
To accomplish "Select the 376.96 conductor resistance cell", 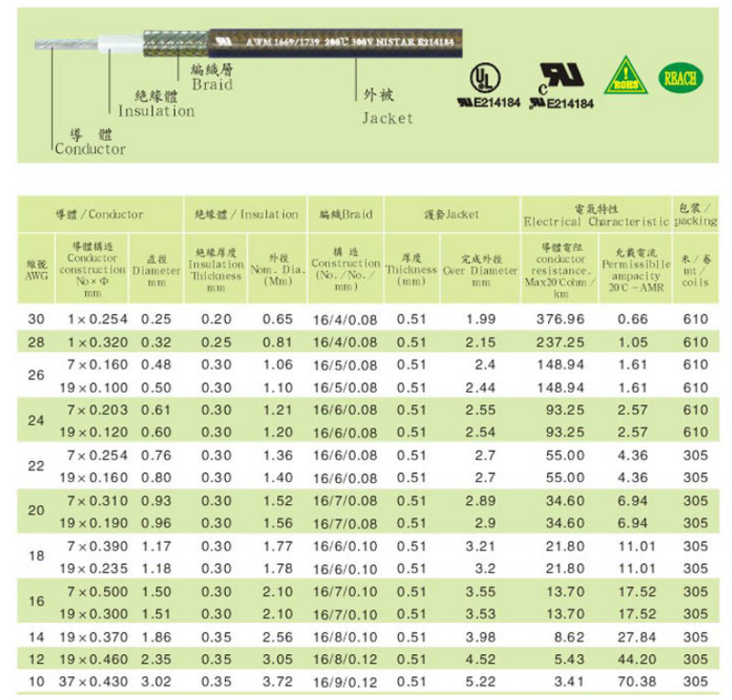I will click(564, 318).
